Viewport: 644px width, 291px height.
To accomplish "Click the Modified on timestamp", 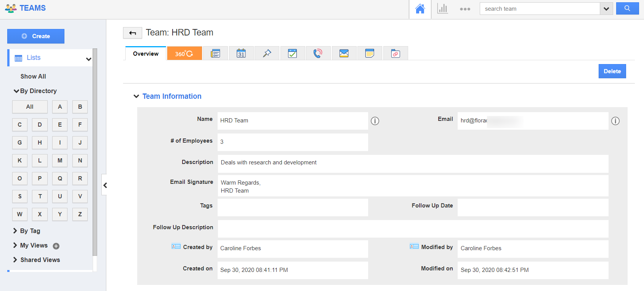I will coord(533,270).
